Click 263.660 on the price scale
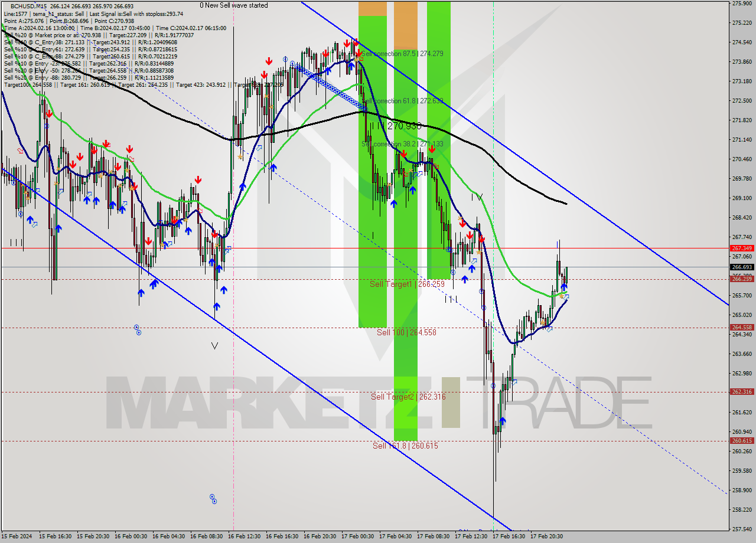 click(x=742, y=354)
